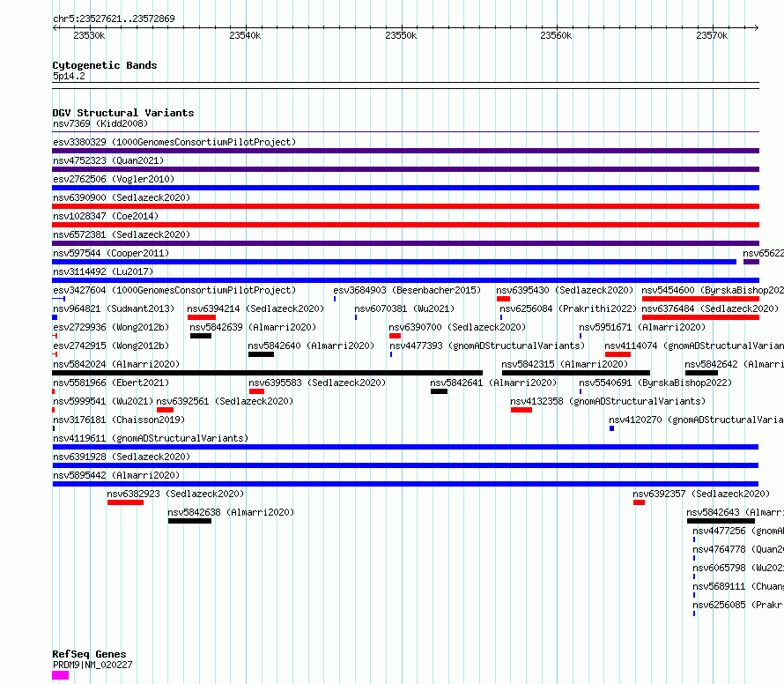Select the nsv5842641 (Almarri2020) black bar

439,391
